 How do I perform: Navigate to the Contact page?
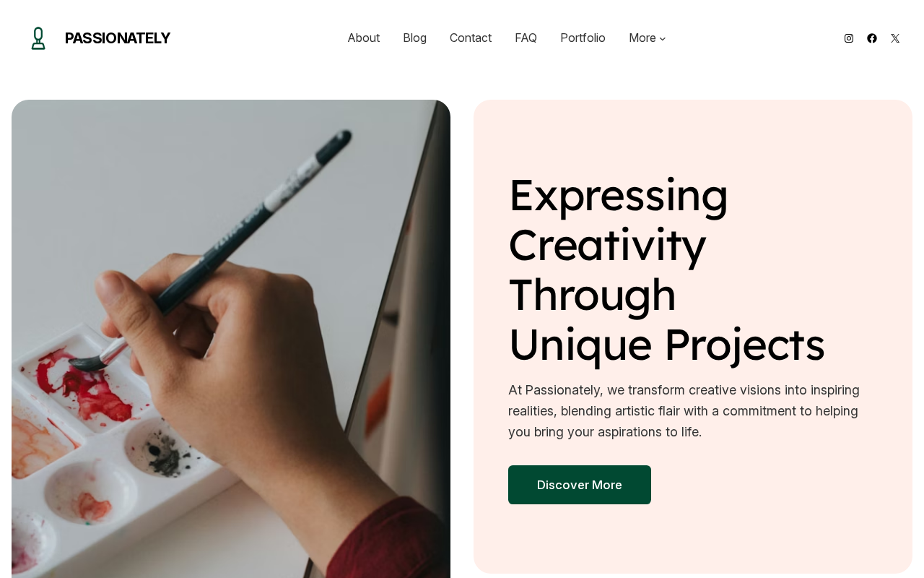(x=471, y=38)
